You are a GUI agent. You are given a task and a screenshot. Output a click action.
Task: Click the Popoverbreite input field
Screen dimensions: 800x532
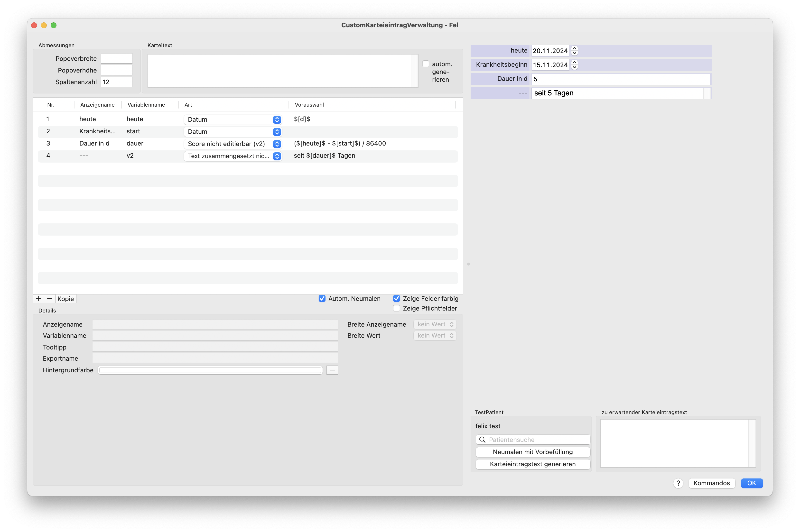[117, 59]
